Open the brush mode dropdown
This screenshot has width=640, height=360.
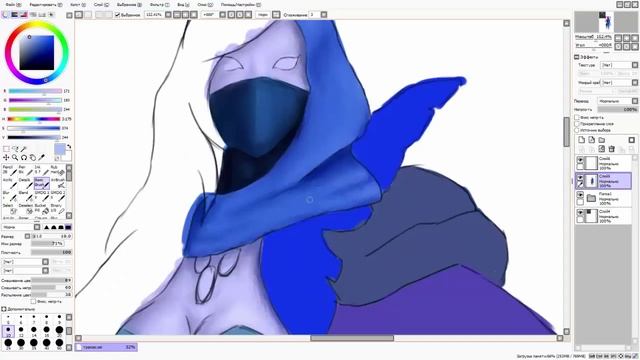click(x=21, y=227)
